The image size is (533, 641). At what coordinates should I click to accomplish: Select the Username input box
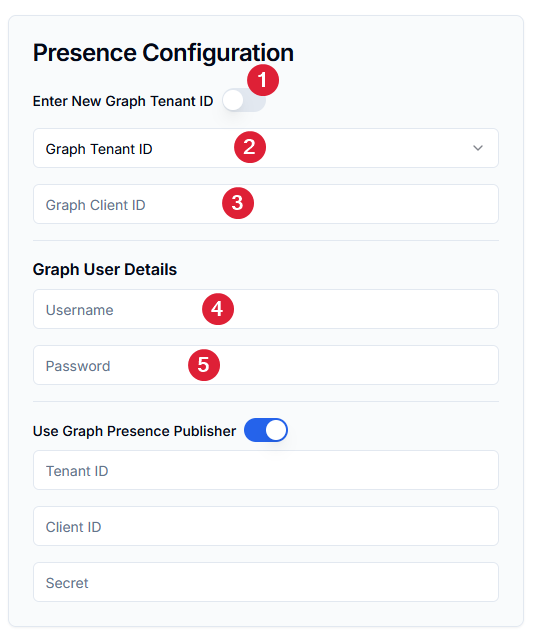point(266,309)
